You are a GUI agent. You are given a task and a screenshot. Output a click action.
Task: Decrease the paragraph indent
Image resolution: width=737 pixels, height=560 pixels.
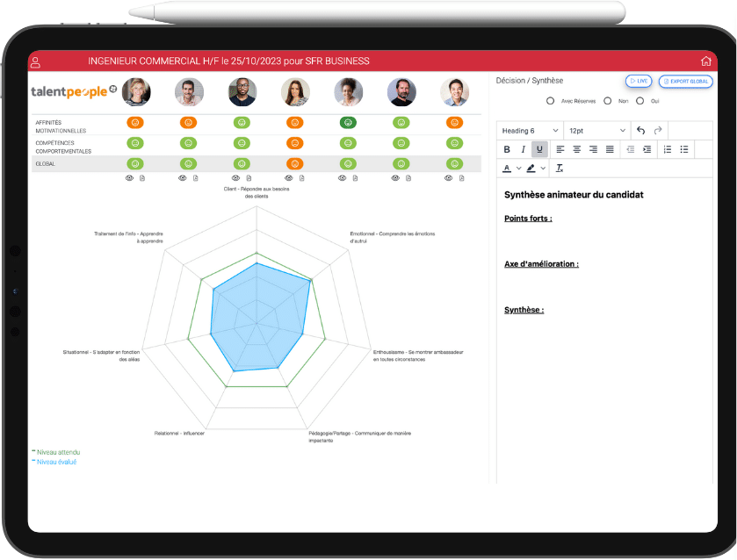(x=631, y=149)
